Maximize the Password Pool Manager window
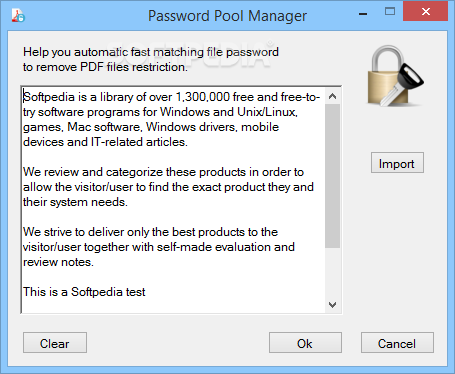The height and width of the screenshot is (374, 455). [390, 12]
